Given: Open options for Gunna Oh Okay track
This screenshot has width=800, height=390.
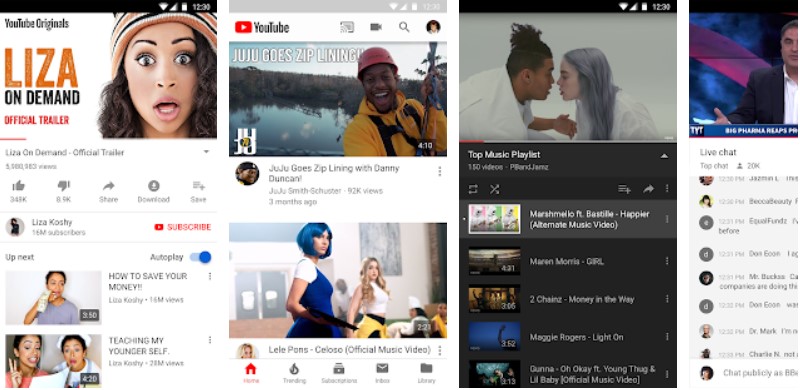Looking at the screenshot, I should [x=667, y=374].
